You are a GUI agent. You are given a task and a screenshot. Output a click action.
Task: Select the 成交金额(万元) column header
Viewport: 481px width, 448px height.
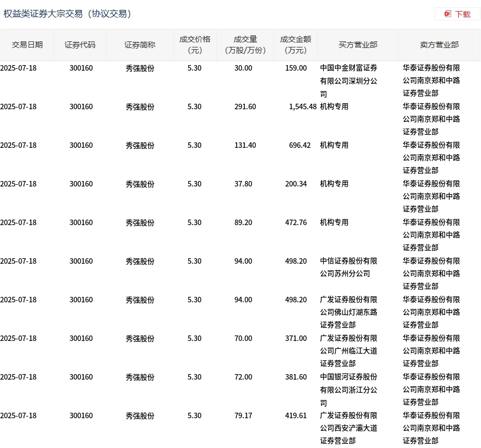[x=296, y=45]
